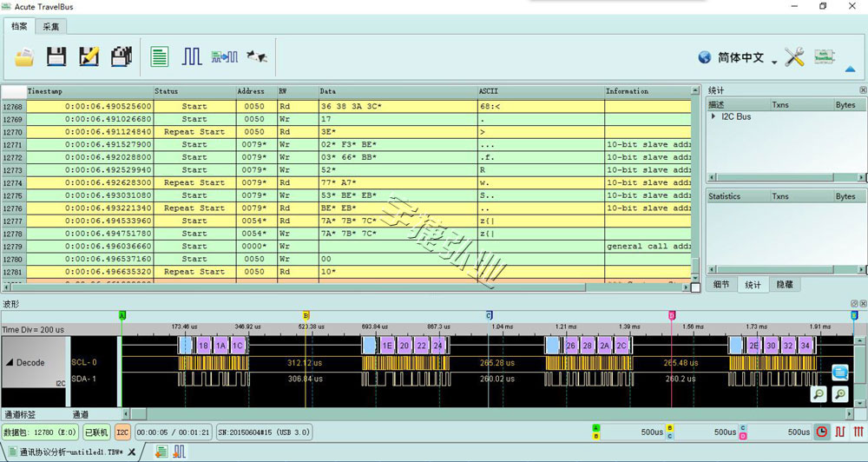
Task: Click the add waveform window icon at bottom
Action: pyautogui.click(x=179, y=452)
